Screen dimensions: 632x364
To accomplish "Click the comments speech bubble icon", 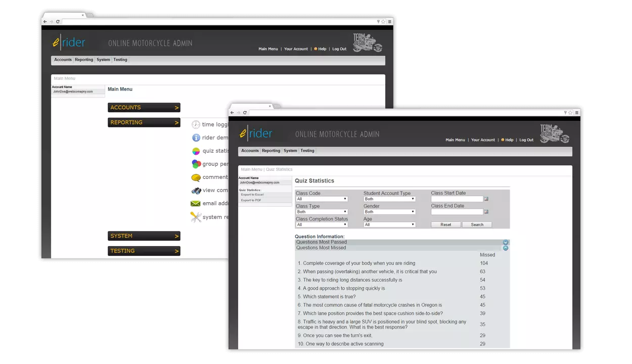I will 196,177.
